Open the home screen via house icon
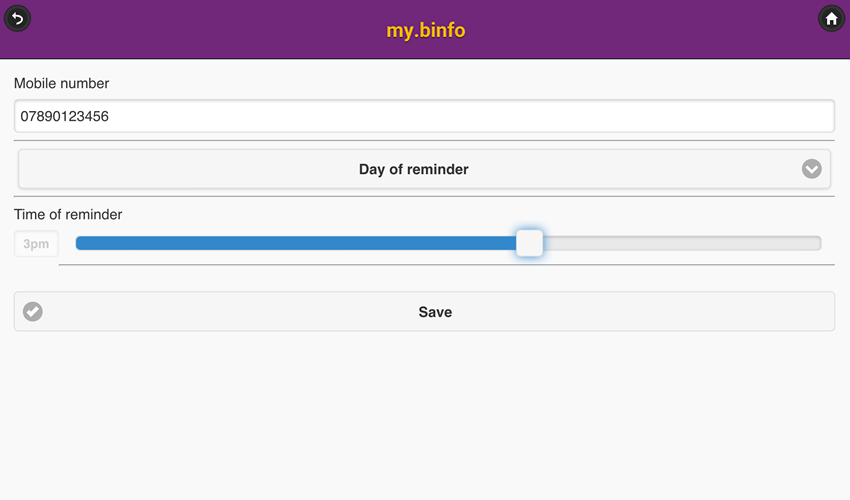850x500 pixels. pos(831,18)
